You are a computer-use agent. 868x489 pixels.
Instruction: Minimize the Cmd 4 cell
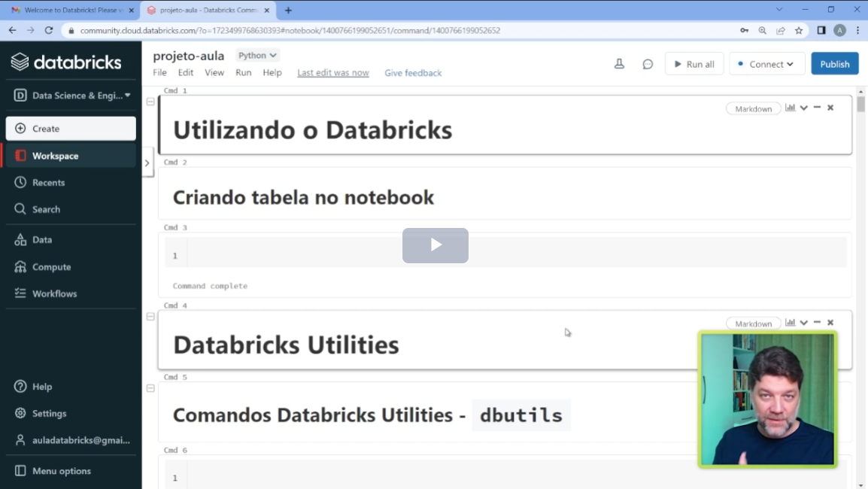point(817,322)
